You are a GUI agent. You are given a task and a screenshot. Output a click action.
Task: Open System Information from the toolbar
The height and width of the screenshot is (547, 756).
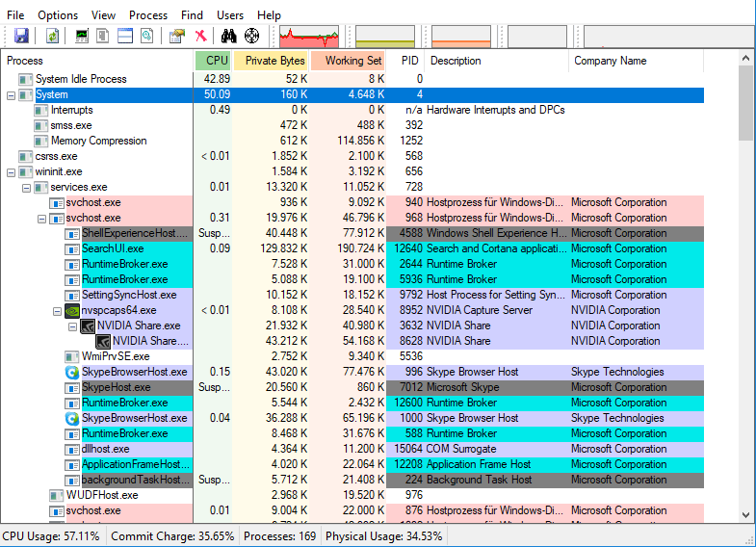pos(82,36)
